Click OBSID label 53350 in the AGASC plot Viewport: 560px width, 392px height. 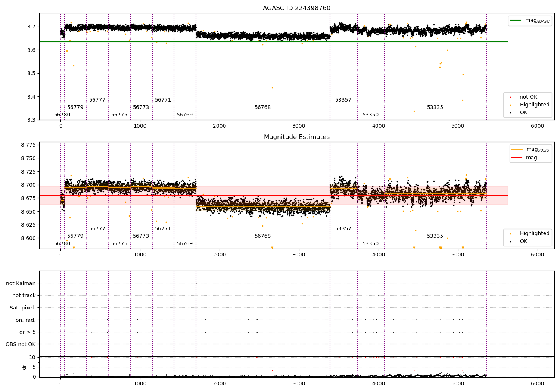point(370,115)
